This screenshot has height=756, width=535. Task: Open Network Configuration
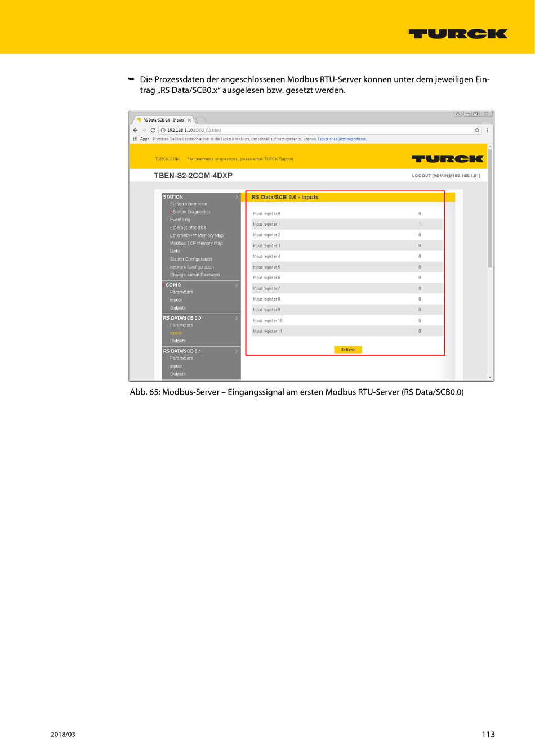pyautogui.click(x=192, y=267)
